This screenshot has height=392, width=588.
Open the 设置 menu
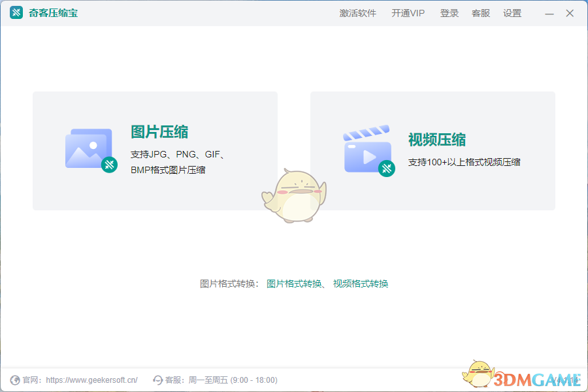(513, 13)
